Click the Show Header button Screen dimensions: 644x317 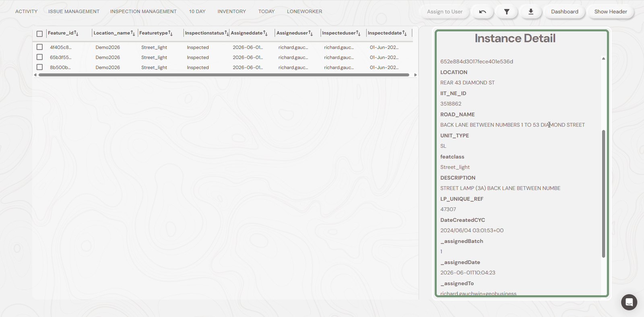pyautogui.click(x=611, y=12)
